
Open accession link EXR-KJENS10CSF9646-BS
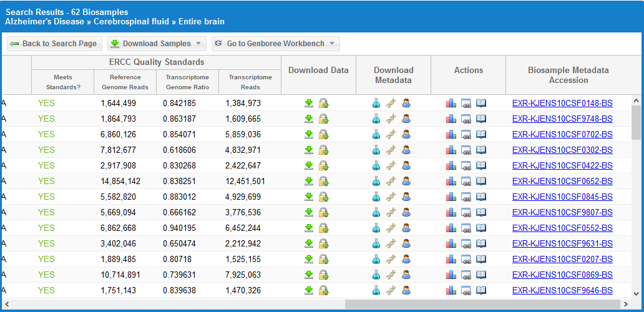pos(562,290)
